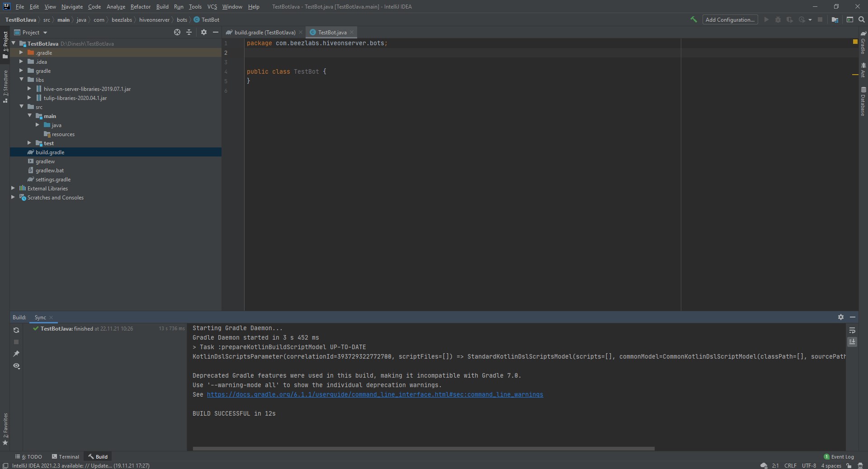Image resolution: width=868 pixels, height=469 pixels.
Task: Toggle soft-wrap in Build output
Action: 852,330
